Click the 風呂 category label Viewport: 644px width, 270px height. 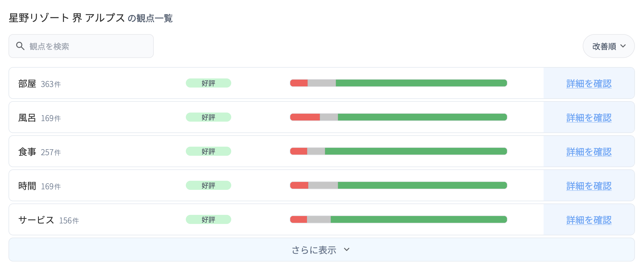(28, 117)
